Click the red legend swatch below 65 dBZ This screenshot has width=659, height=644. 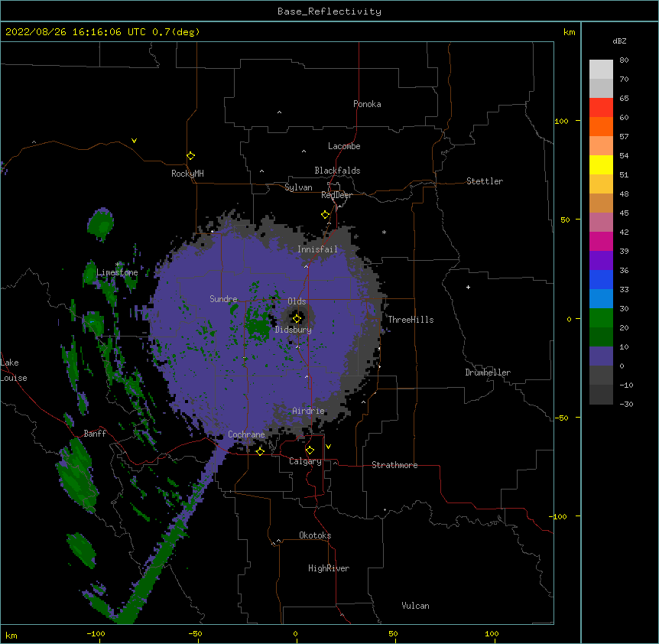601,107
